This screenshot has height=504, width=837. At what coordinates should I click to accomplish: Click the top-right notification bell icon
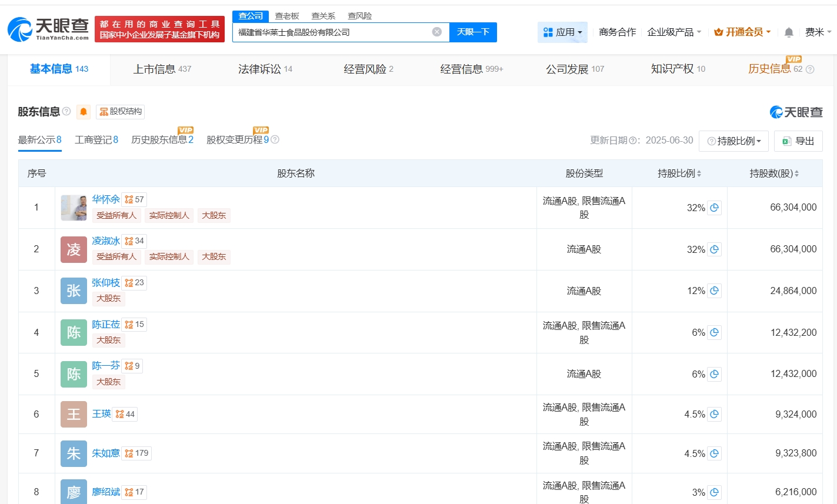[x=788, y=32]
